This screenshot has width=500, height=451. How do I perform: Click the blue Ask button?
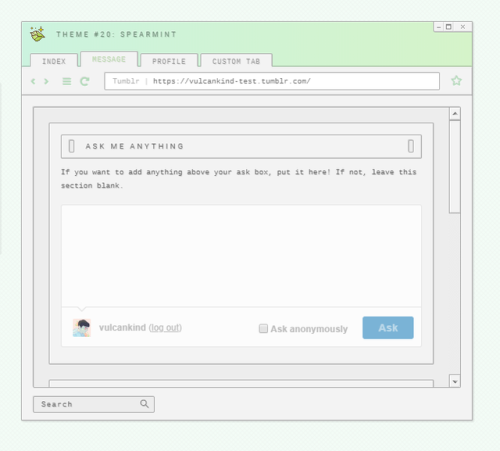[388, 328]
